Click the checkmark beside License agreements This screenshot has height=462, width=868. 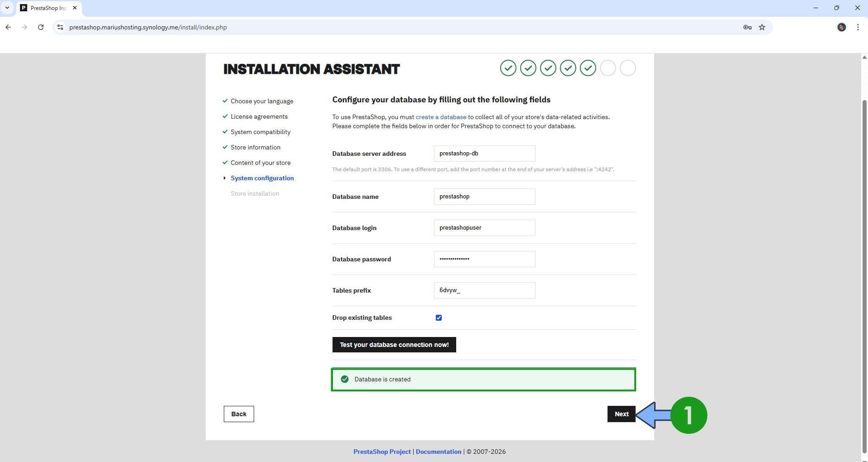[225, 116]
